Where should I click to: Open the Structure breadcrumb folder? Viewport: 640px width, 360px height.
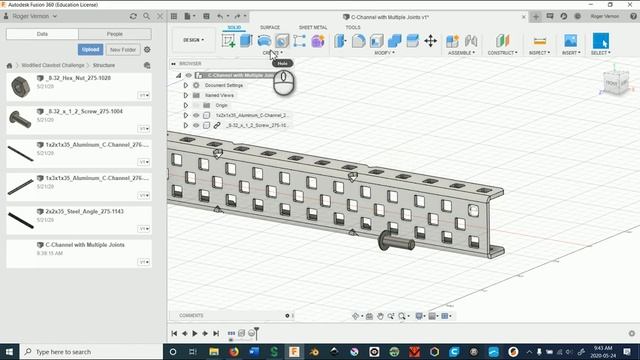pyautogui.click(x=104, y=65)
